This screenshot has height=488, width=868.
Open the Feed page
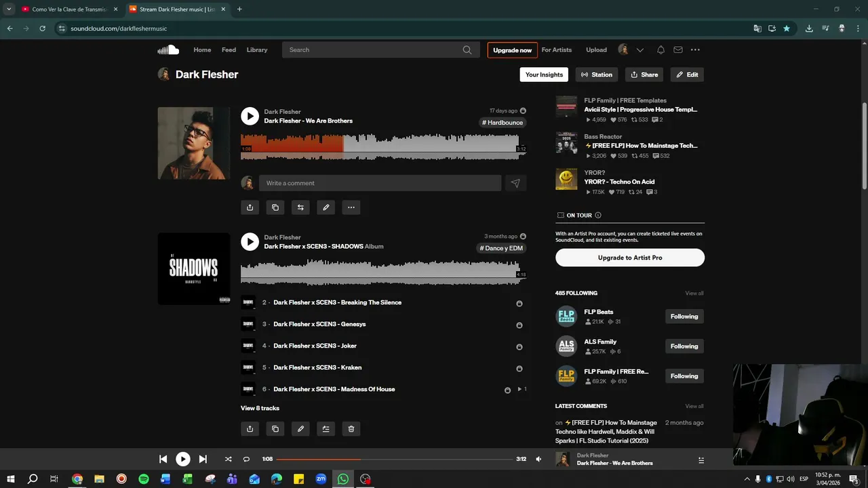(x=229, y=49)
